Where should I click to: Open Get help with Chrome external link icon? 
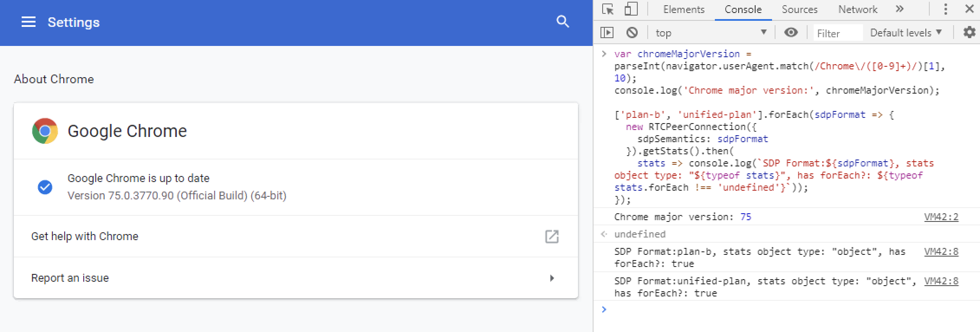552,236
